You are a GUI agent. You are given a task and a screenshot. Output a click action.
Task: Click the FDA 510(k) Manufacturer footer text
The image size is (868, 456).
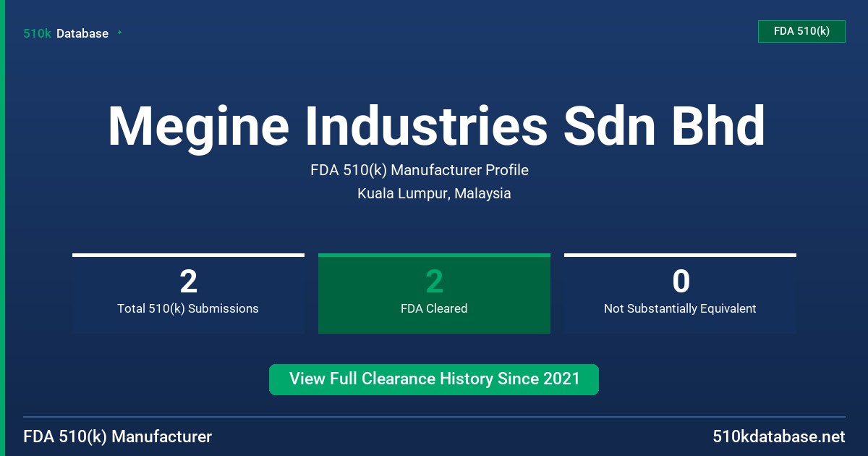(x=118, y=436)
